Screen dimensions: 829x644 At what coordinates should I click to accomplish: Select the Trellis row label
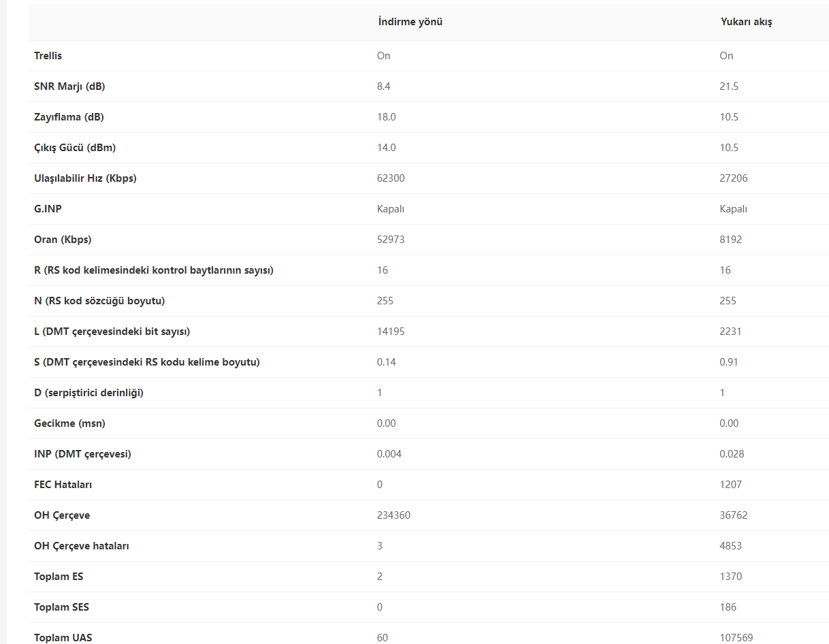(x=48, y=56)
